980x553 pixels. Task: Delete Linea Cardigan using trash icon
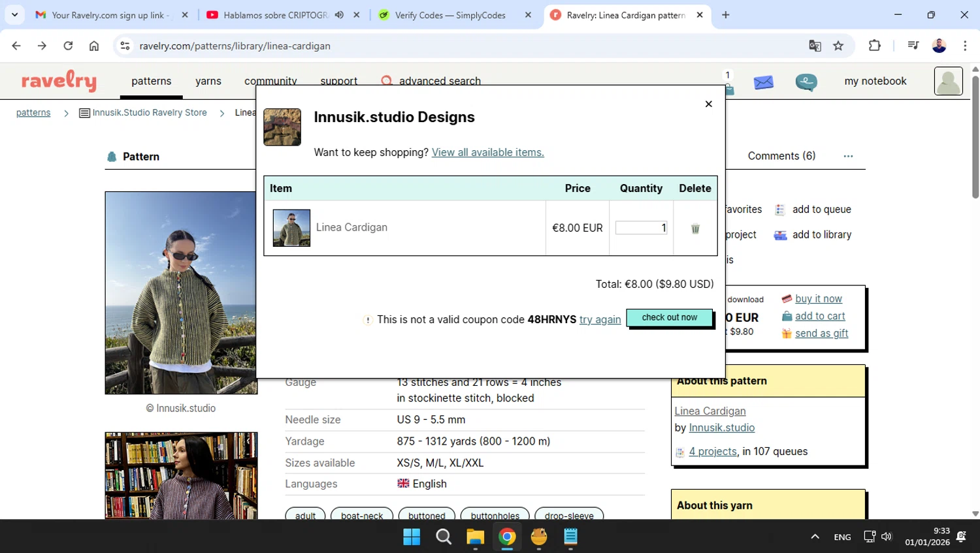tap(695, 229)
